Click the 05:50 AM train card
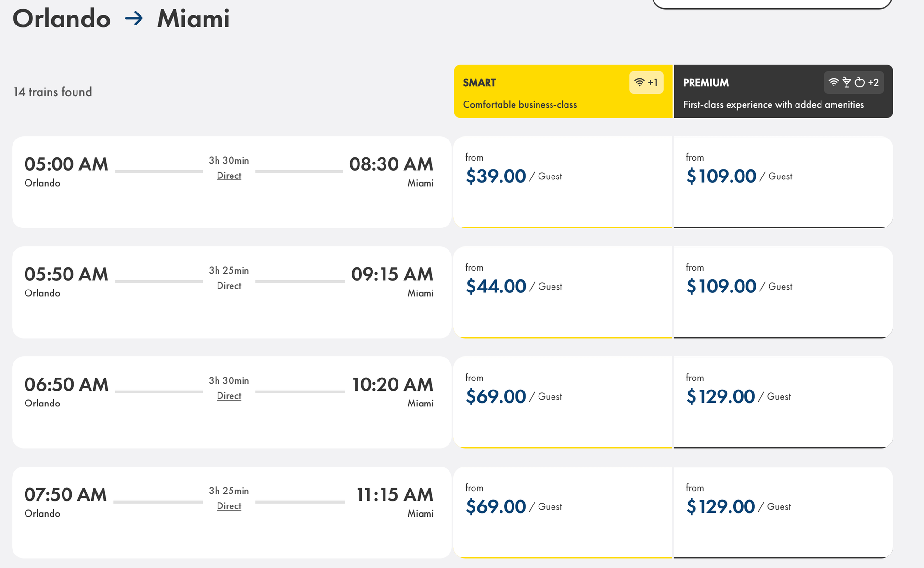 pyautogui.click(x=232, y=292)
